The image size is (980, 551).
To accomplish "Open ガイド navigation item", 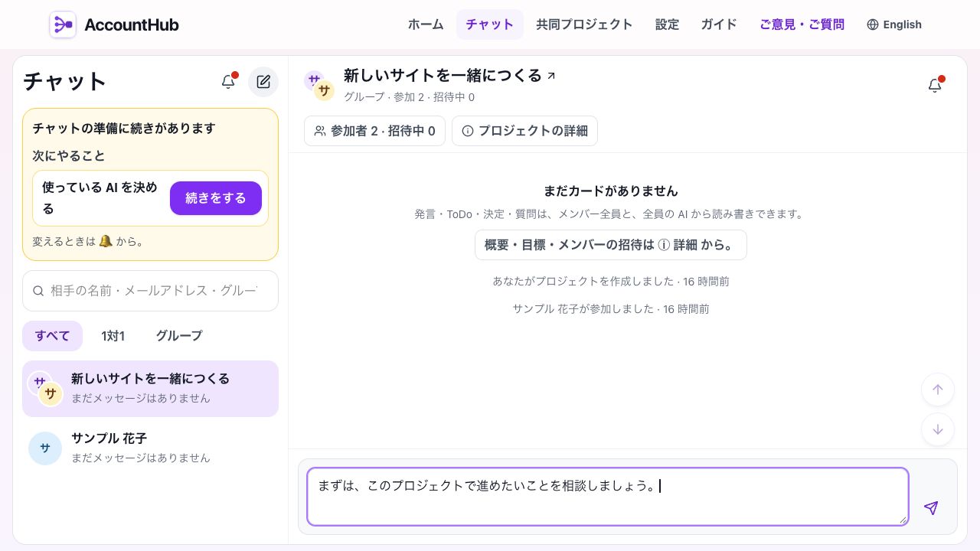I will (719, 24).
